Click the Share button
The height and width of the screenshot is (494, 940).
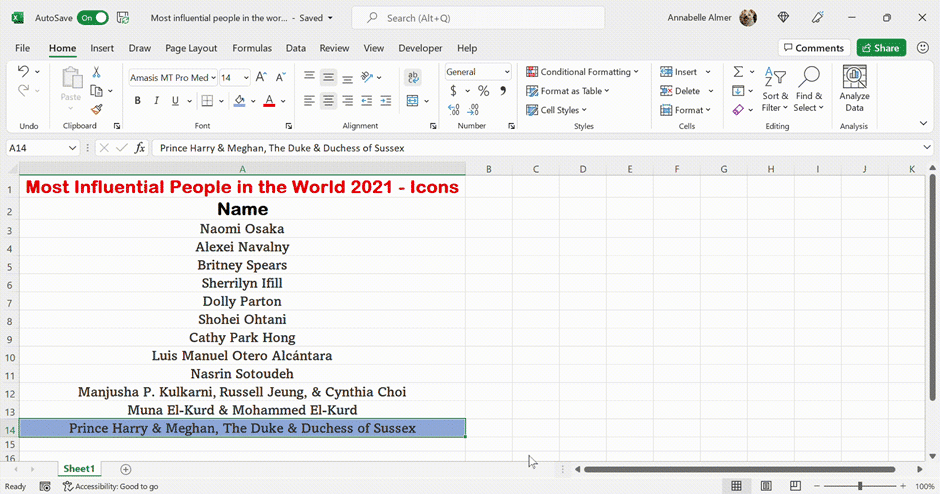click(881, 48)
